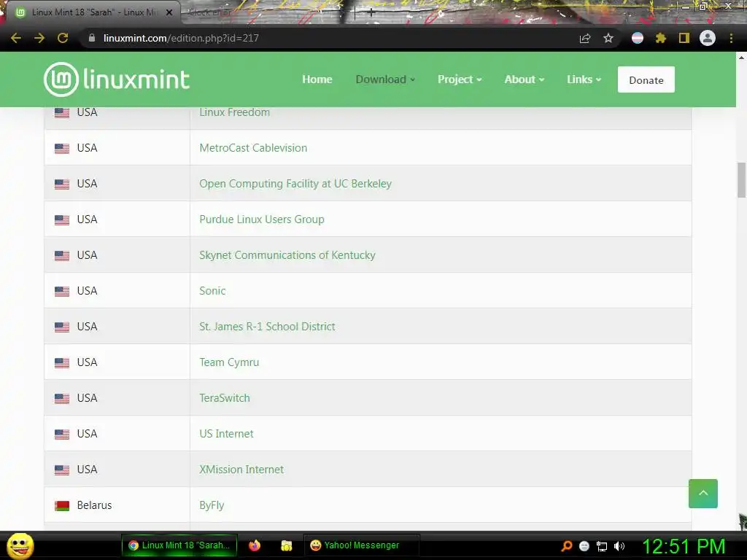This screenshot has height=560, width=747.
Task: Click USA cell in the Sonic row
Action: click(x=117, y=290)
